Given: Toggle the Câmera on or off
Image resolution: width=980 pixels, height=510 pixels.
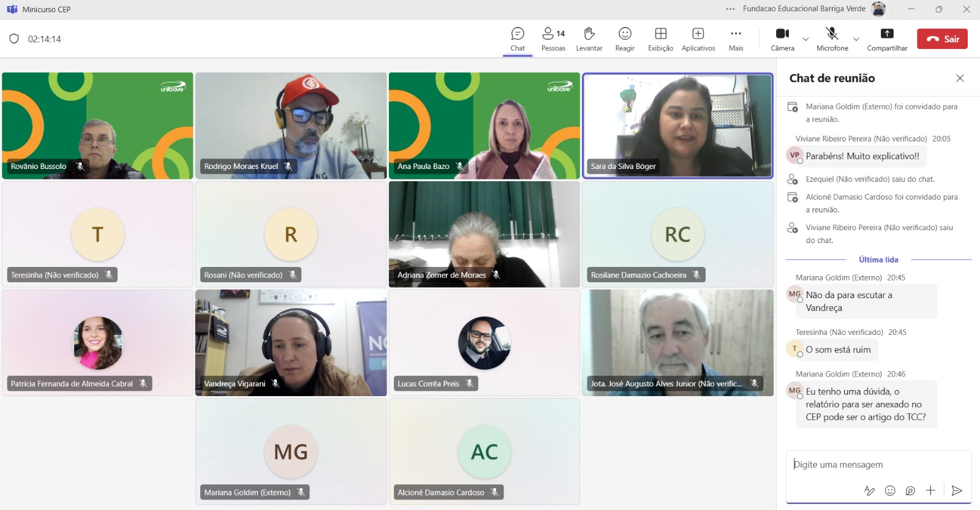Looking at the screenshot, I should click(x=782, y=39).
